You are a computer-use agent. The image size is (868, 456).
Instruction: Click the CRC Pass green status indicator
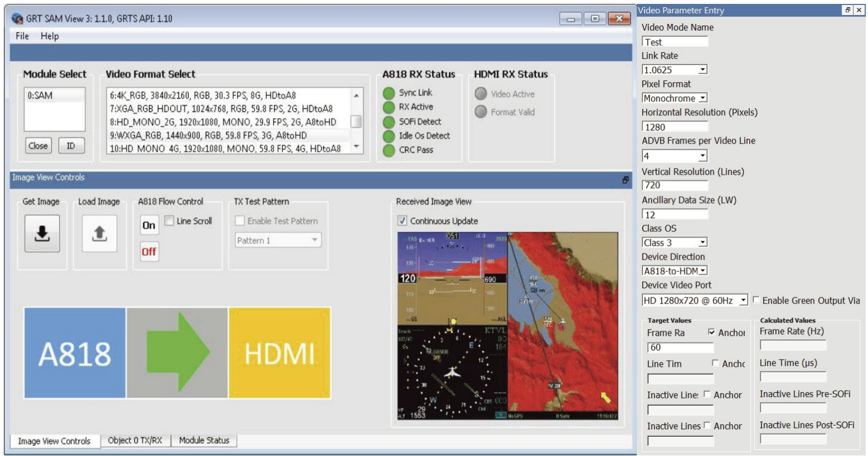389,150
